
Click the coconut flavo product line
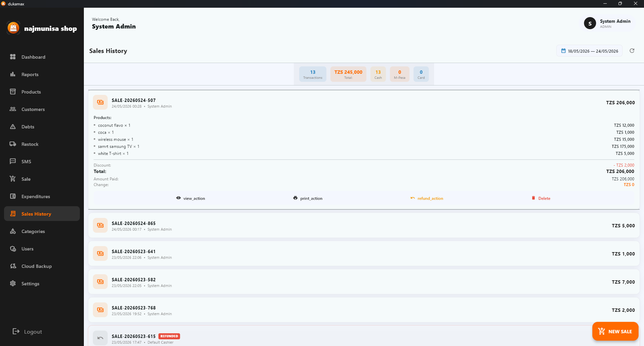tap(364, 125)
